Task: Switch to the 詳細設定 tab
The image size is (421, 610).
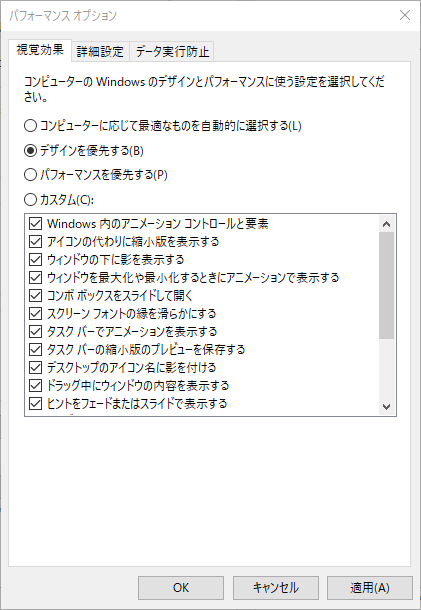Action: tap(100, 51)
